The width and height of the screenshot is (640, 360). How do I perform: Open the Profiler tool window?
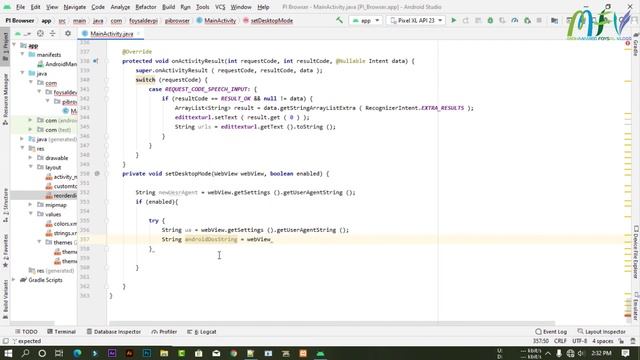(x=164, y=332)
